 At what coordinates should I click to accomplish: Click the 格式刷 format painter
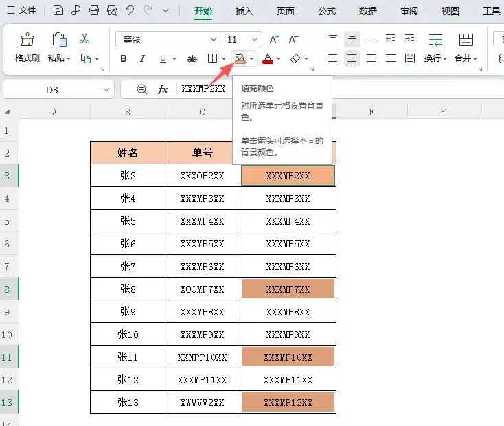[27, 47]
